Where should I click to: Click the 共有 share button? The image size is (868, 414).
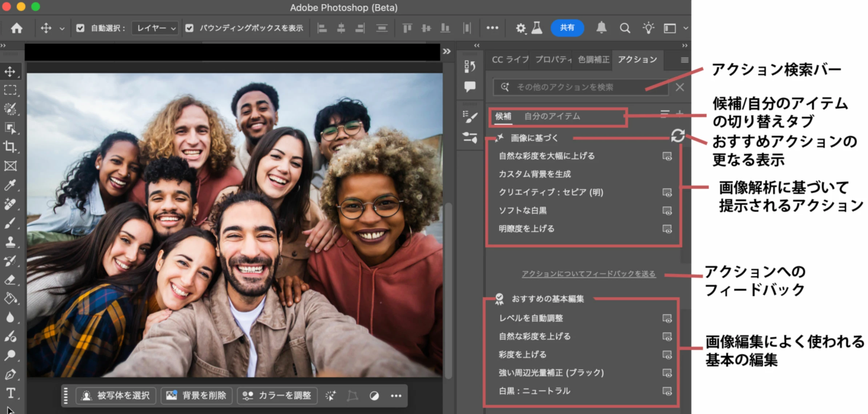[567, 28]
